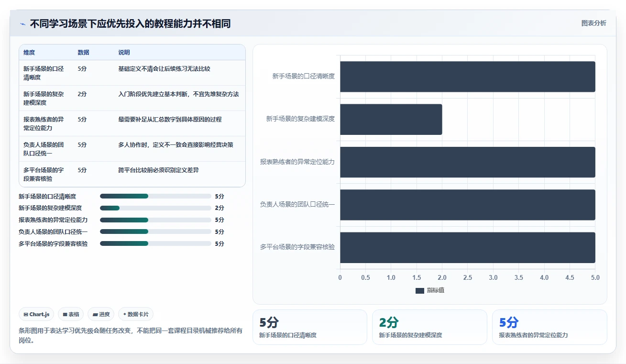The width and height of the screenshot is (626, 364).
Task: Click chart y-axis label 报表熟练者的异常定位能力
Action: pos(297,162)
